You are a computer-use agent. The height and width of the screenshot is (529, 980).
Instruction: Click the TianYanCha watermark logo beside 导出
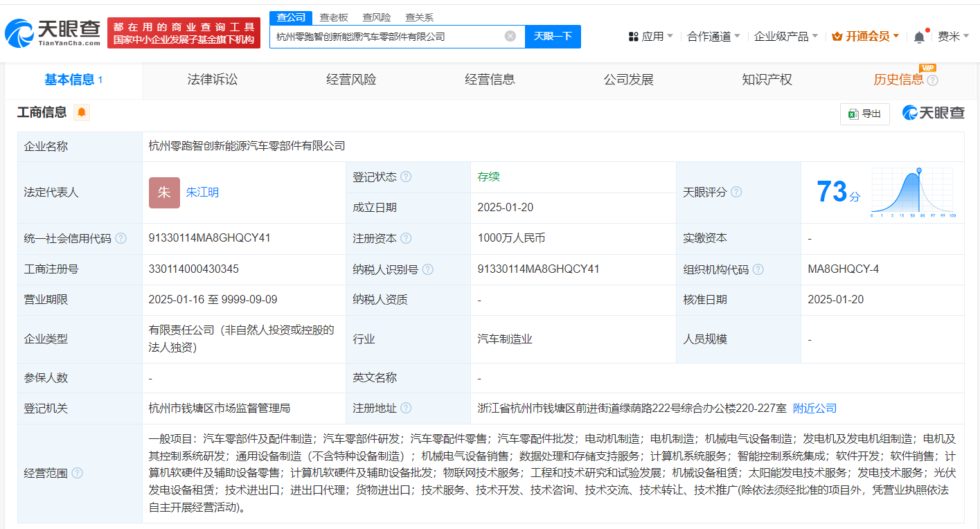tap(932, 113)
